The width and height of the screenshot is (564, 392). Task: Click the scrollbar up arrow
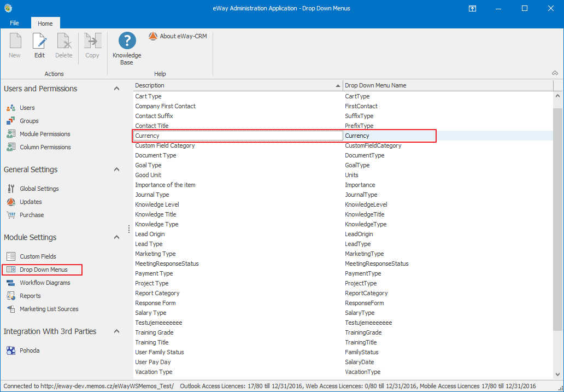pyautogui.click(x=558, y=96)
